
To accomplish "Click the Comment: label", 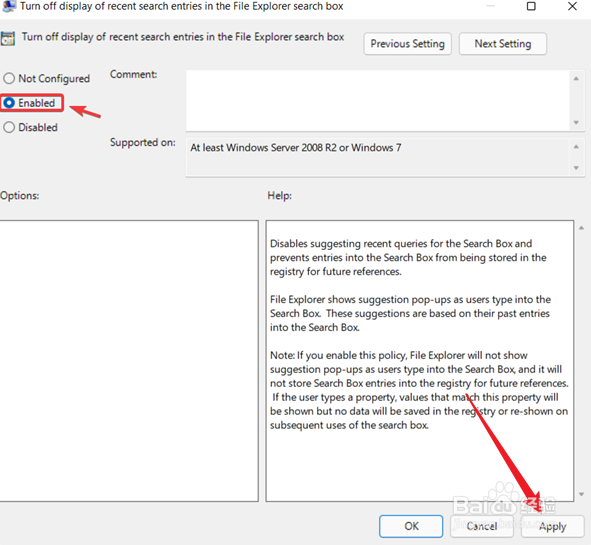I will tap(133, 74).
